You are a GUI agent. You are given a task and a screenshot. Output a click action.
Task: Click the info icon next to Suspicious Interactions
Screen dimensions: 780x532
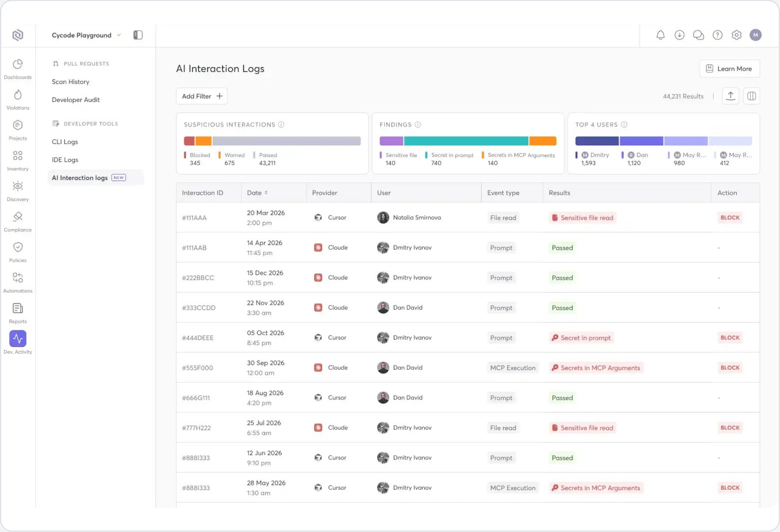click(x=281, y=125)
